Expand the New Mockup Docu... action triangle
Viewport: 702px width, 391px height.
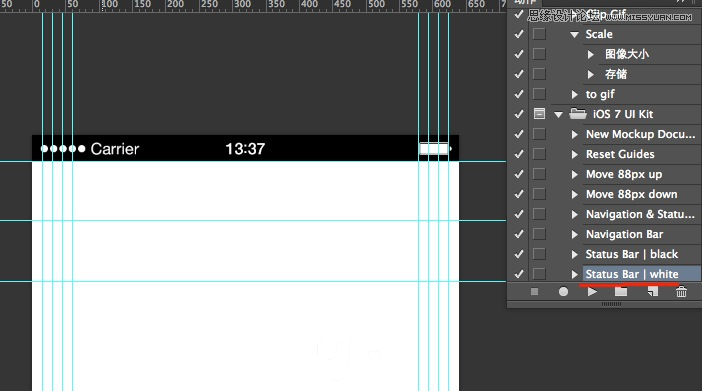click(x=575, y=134)
